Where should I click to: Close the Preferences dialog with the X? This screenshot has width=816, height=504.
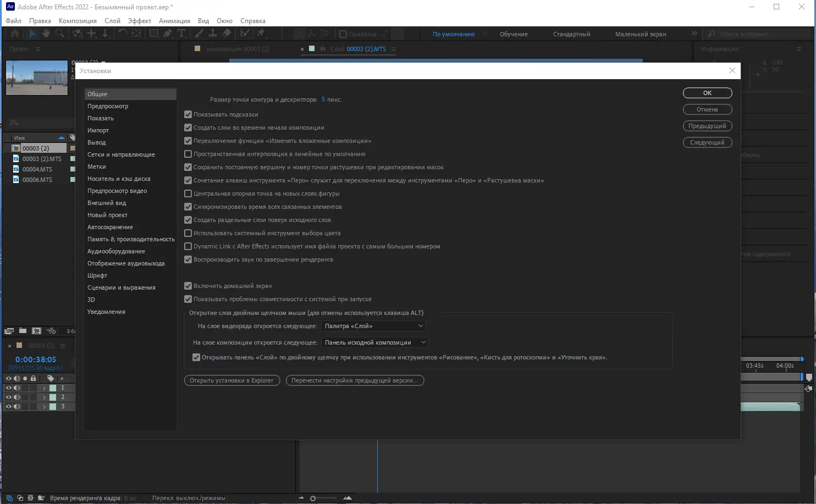[732, 70]
